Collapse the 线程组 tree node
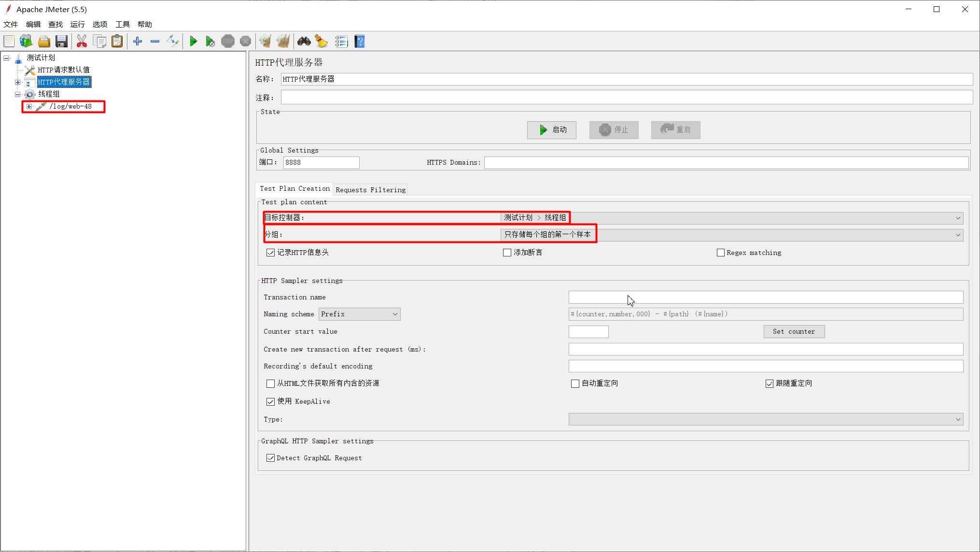 pyautogui.click(x=18, y=94)
